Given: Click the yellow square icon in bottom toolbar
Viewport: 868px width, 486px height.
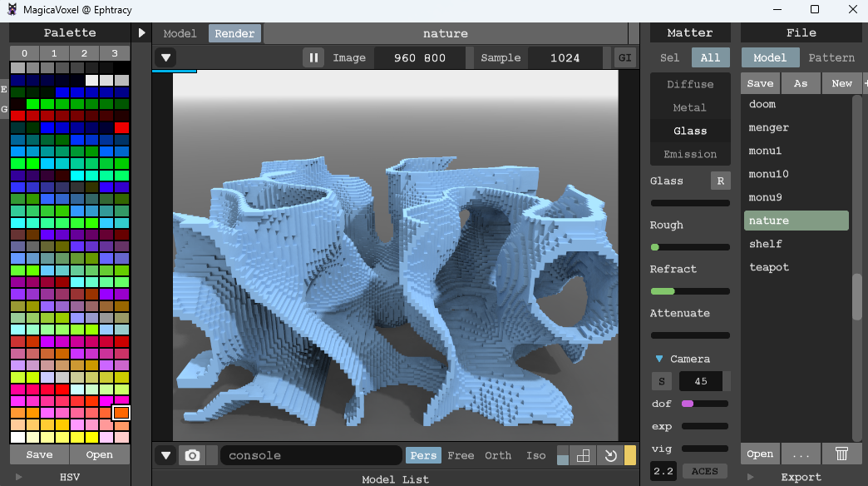Looking at the screenshot, I should (x=630, y=455).
